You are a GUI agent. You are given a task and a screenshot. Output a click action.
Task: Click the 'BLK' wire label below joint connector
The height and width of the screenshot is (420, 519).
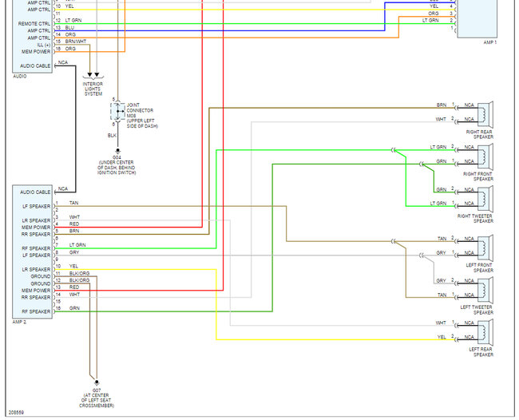tap(112, 136)
